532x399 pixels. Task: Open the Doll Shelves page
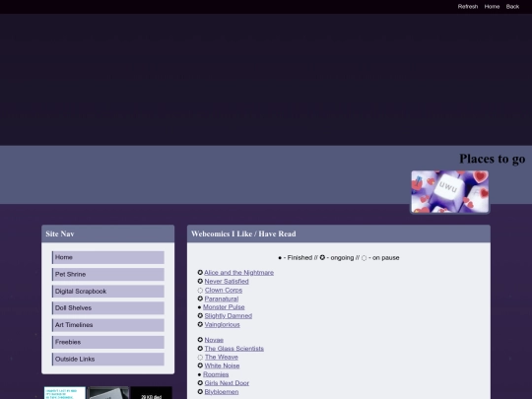(x=108, y=308)
